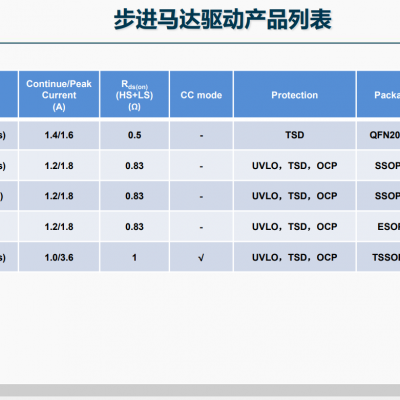Click the horizontal line under the title
The height and width of the screenshot is (400, 400).
coord(200,43)
